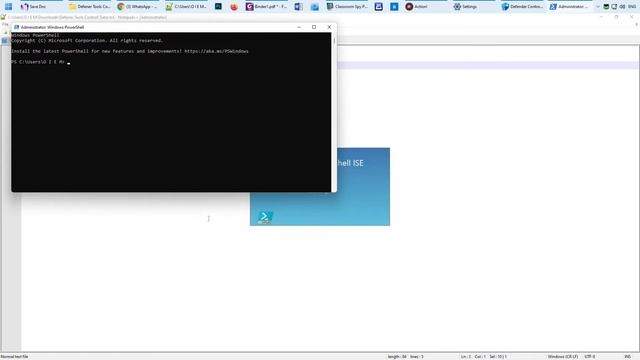Minimize the Notepad++ window
Viewport: 640px width, 360px height.
click(601, 17)
